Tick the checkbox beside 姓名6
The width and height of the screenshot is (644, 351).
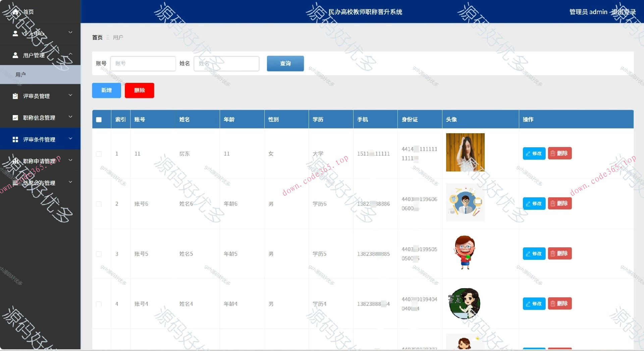tap(99, 204)
